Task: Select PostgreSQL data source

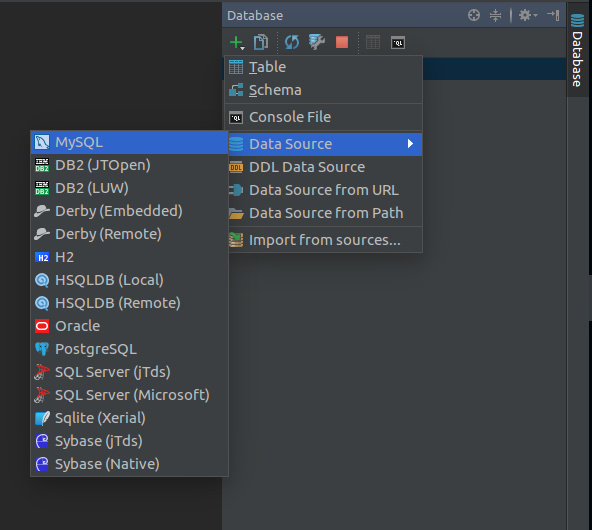Action: pyautogui.click(x=130, y=349)
